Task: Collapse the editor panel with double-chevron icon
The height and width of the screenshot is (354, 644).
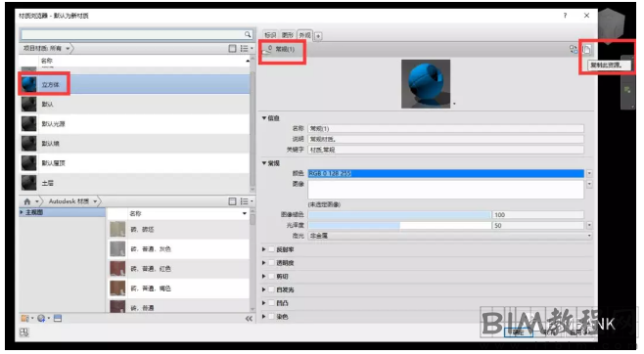Action: coord(249,319)
